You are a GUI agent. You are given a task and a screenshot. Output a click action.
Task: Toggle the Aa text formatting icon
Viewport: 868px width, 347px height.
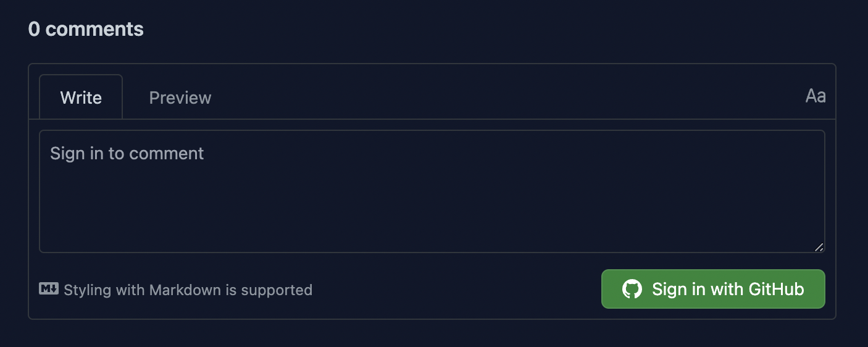815,96
